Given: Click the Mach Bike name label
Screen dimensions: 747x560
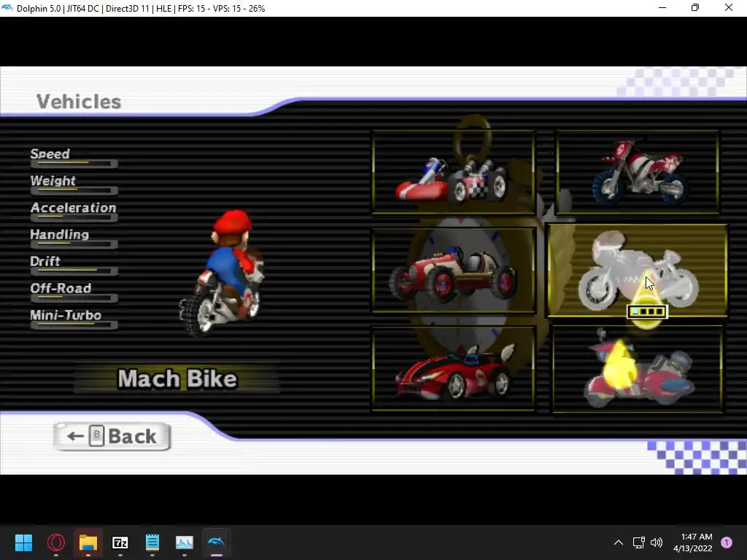Looking at the screenshot, I should click(177, 379).
